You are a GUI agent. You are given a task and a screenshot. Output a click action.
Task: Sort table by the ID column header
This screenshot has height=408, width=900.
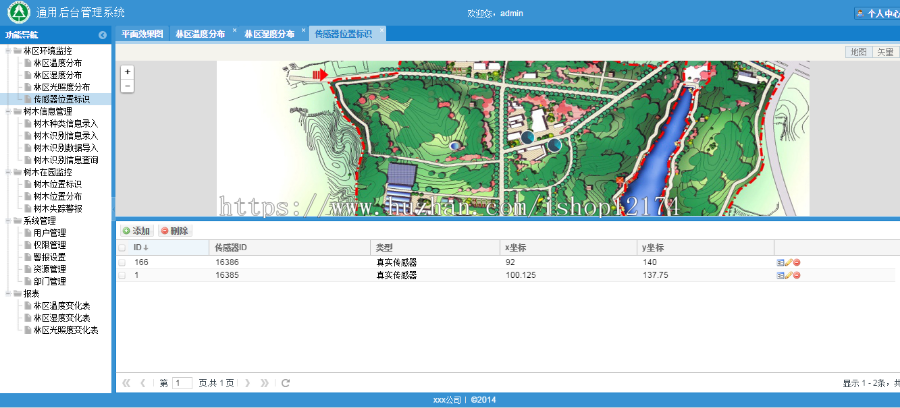[x=169, y=248]
